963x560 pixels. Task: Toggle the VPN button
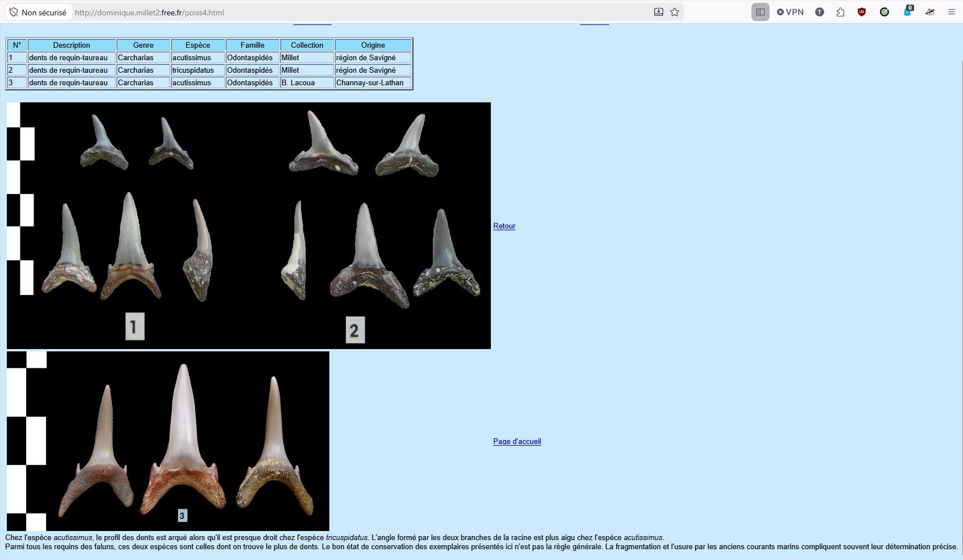(x=790, y=12)
